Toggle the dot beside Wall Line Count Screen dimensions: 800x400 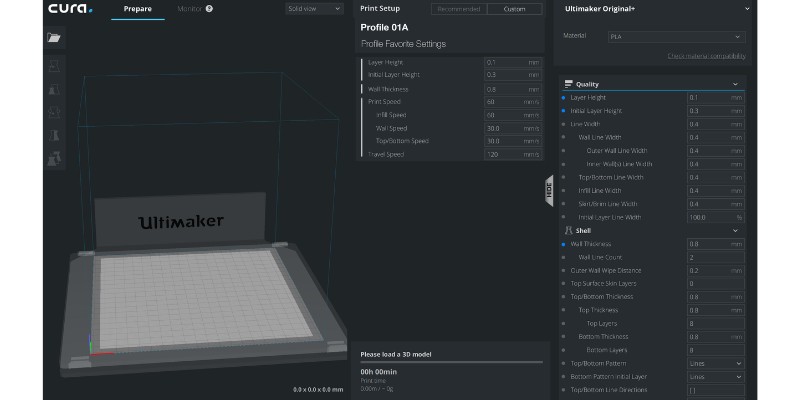tap(563, 257)
